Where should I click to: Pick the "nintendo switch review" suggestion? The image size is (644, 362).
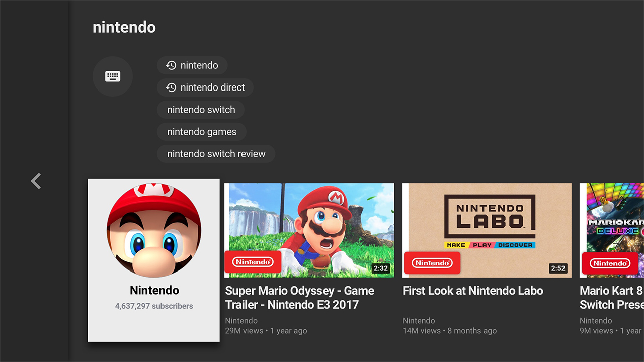[x=216, y=154]
